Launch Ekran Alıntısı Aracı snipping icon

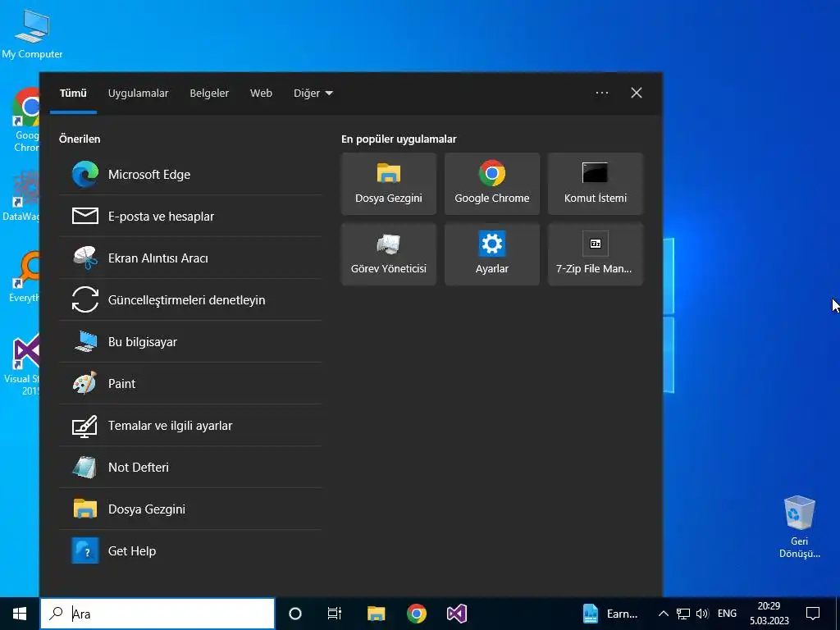point(85,258)
